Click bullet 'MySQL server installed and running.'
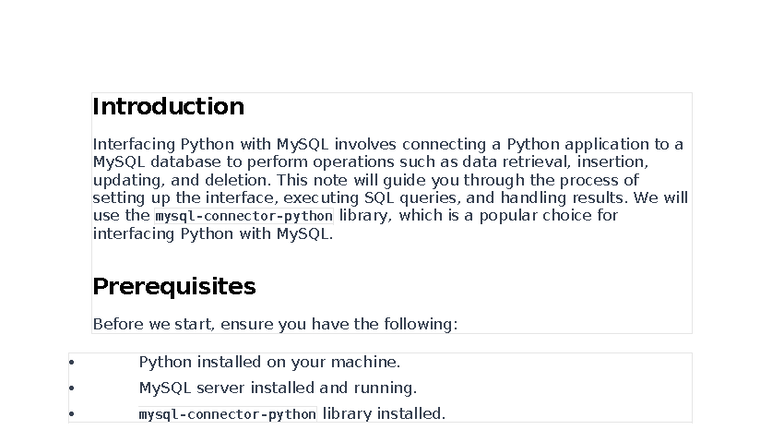The width and height of the screenshot is (784, 441). (278, 388)
